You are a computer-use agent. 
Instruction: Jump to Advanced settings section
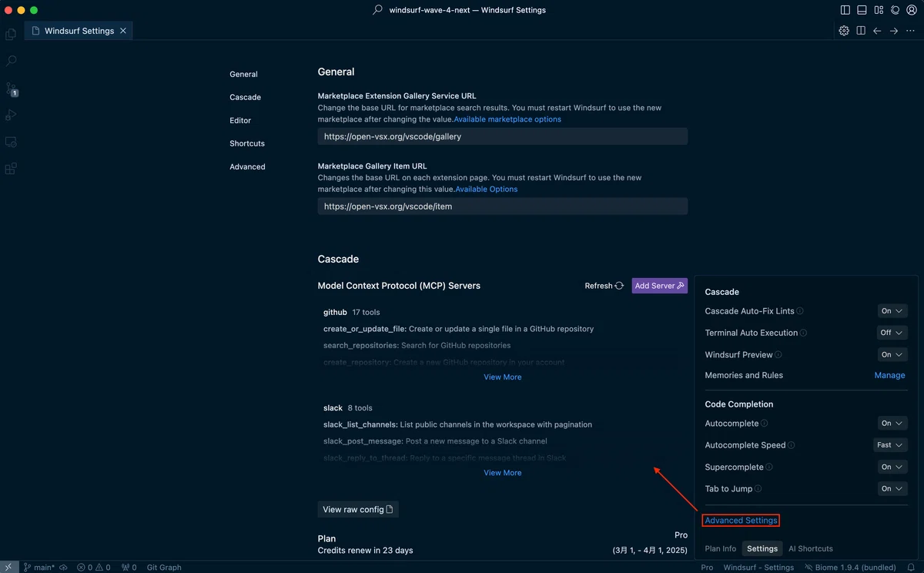[247, 166]
